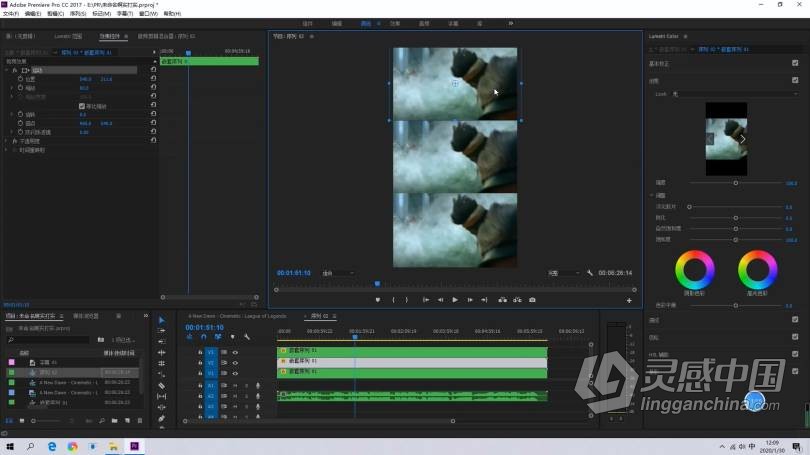Add Marker in Program Monitor
This screenshot has width=810, height=455.
[x=378, y=300]
